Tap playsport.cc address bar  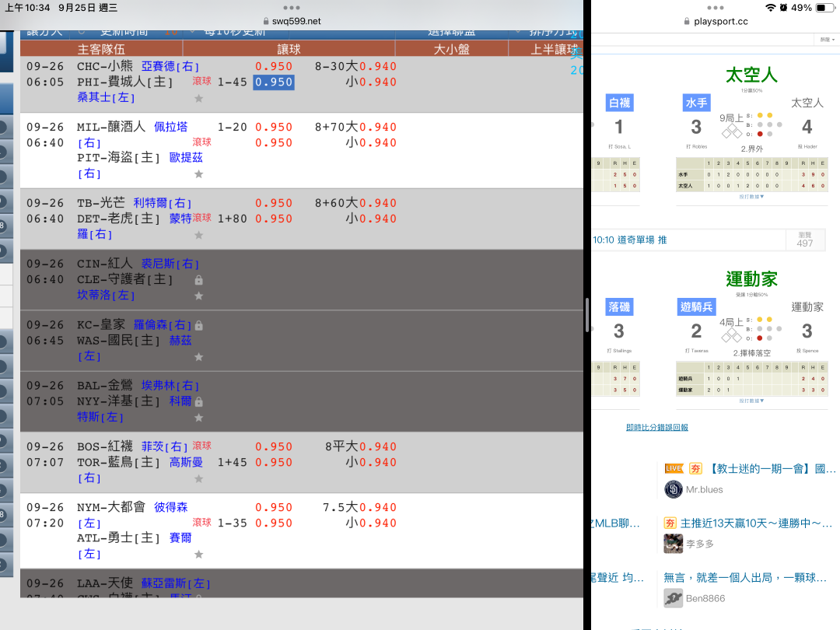point(716,22)
